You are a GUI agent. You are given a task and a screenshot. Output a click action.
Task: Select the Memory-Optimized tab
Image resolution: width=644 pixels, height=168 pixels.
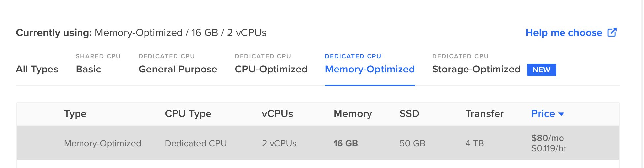point(370,64)
